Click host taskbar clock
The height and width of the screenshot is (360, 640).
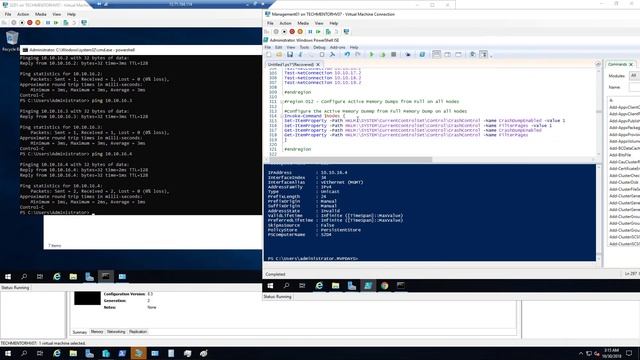point(611,353)
